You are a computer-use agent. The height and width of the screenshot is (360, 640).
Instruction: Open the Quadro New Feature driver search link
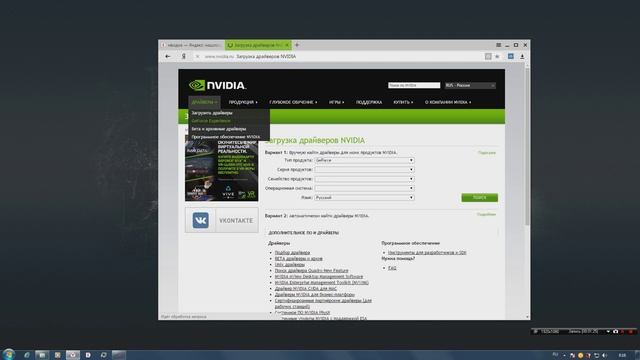point(311,271)
